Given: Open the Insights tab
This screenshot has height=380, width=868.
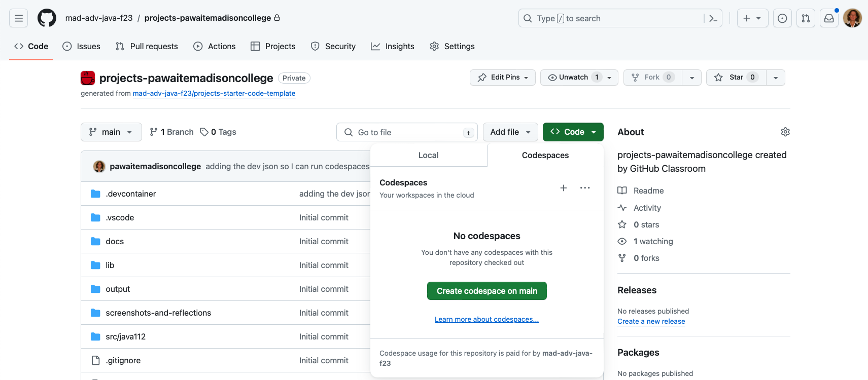Looking at the screenshot, I should coord(393,46).
